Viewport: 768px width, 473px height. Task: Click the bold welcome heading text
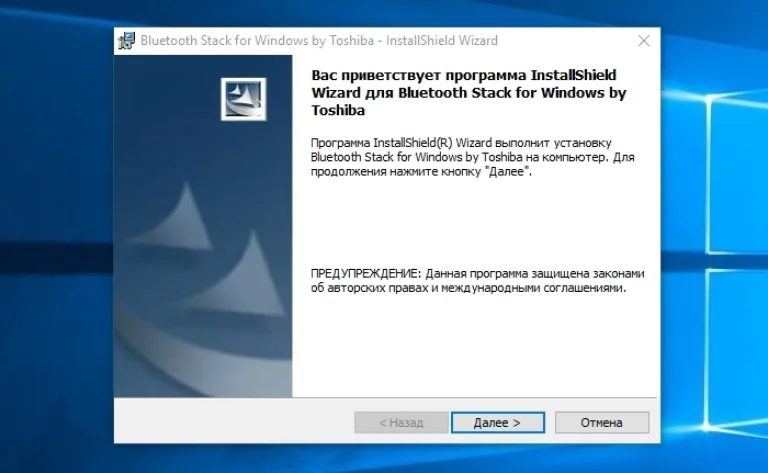469,93
